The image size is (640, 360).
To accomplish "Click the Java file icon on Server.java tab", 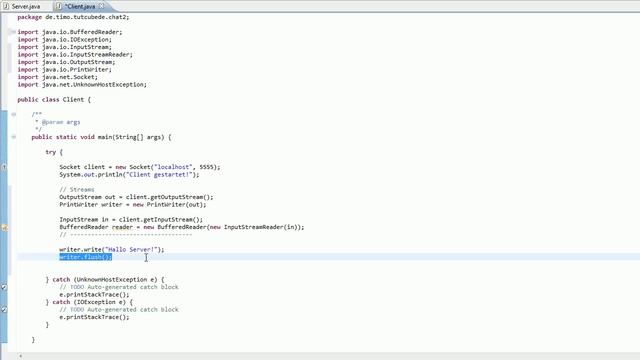I will (6, 7).
